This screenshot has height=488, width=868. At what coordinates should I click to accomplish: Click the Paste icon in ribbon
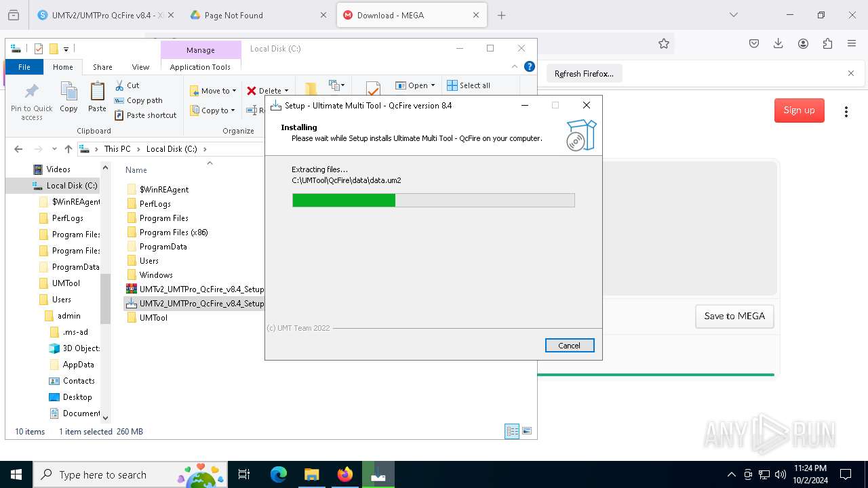click(x=98, y=91)
